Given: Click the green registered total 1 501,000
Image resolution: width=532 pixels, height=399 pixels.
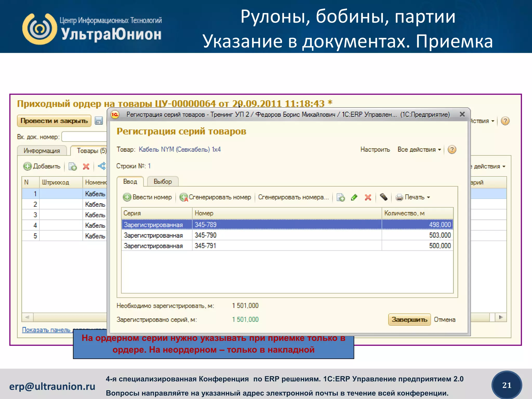Looking at the screenshot, I should (x=245, y=320).
